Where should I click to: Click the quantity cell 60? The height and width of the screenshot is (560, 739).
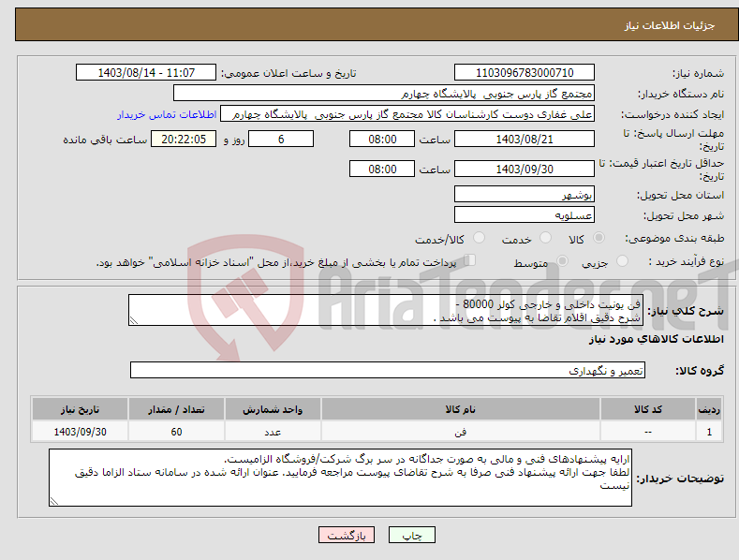[x=176, y=432]
